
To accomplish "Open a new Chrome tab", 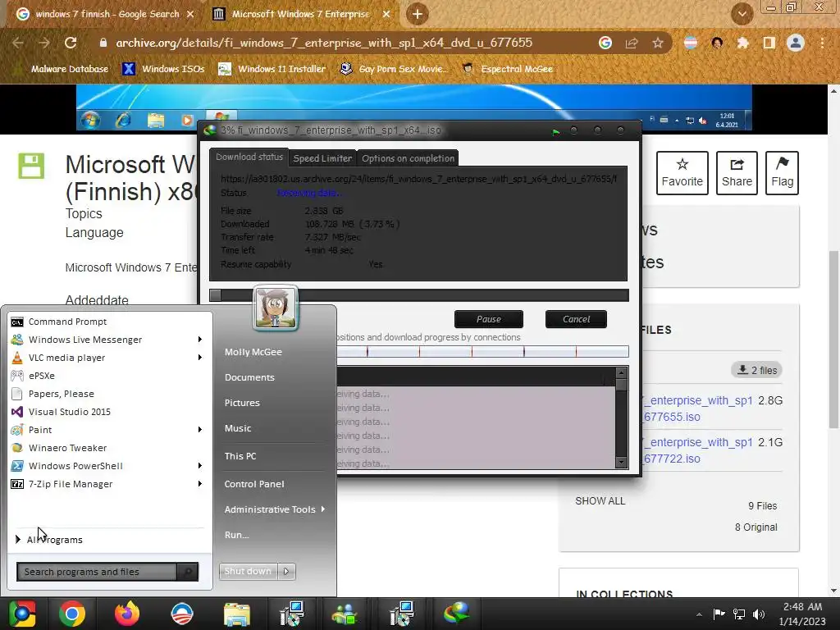I will [418, 14].
